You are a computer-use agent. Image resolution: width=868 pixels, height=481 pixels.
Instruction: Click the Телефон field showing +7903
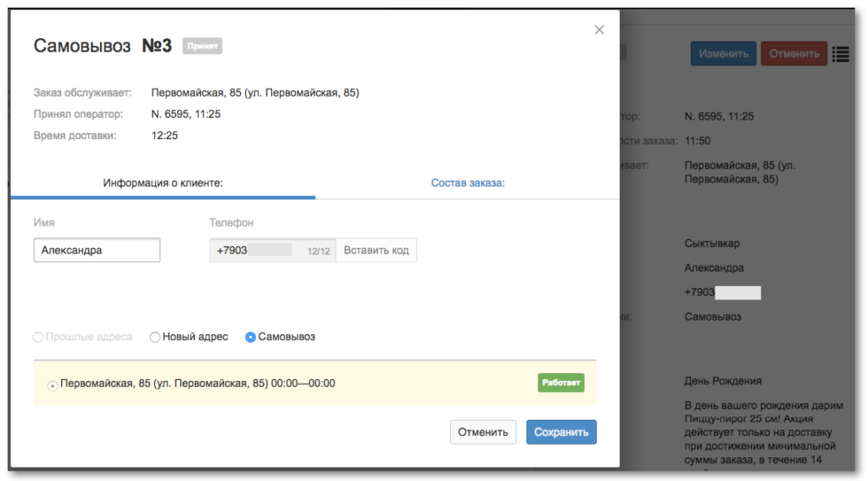pos(272,250)
